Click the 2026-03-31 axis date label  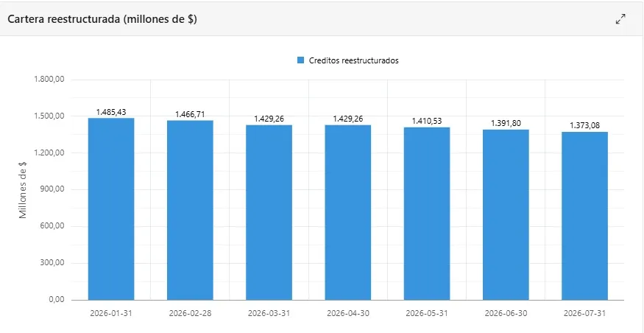[x=269, y=313]
